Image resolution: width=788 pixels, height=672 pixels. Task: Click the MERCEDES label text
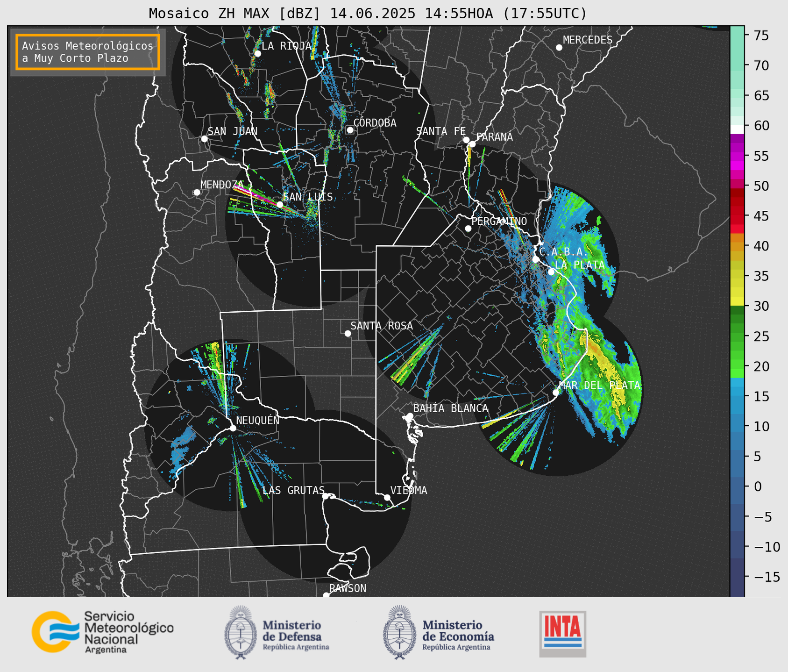pyautogui.click(x=587, y=40)
